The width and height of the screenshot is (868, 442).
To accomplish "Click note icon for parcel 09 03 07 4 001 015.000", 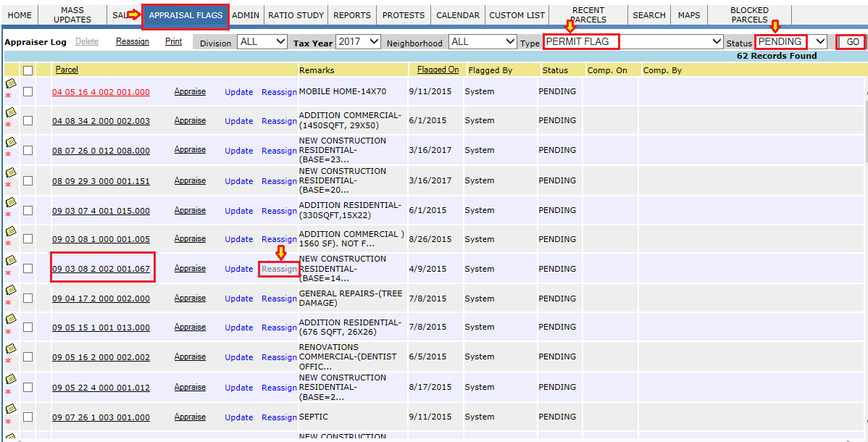I will click(x=10, y=202).
